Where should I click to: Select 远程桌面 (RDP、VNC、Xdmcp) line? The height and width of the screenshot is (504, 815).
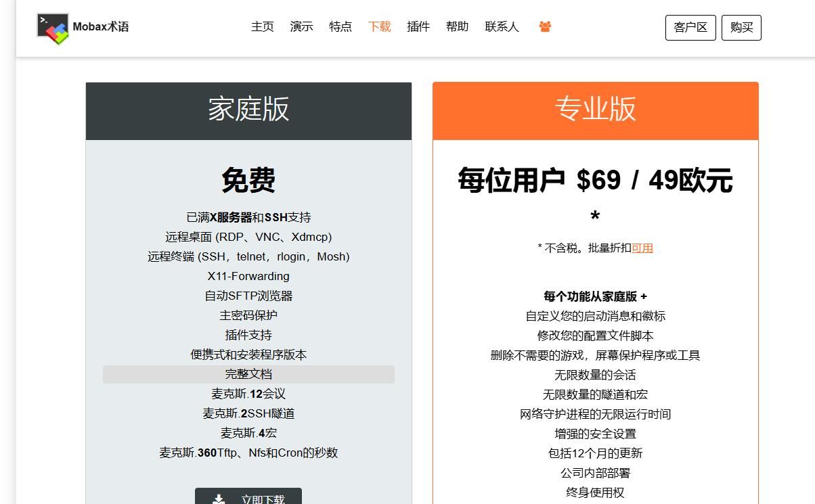tap(248, 237)
